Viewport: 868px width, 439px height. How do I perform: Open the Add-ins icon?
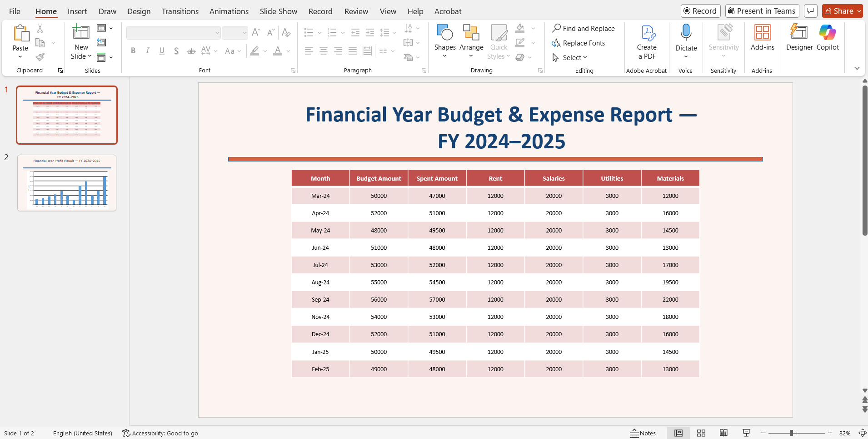(763, 33)
